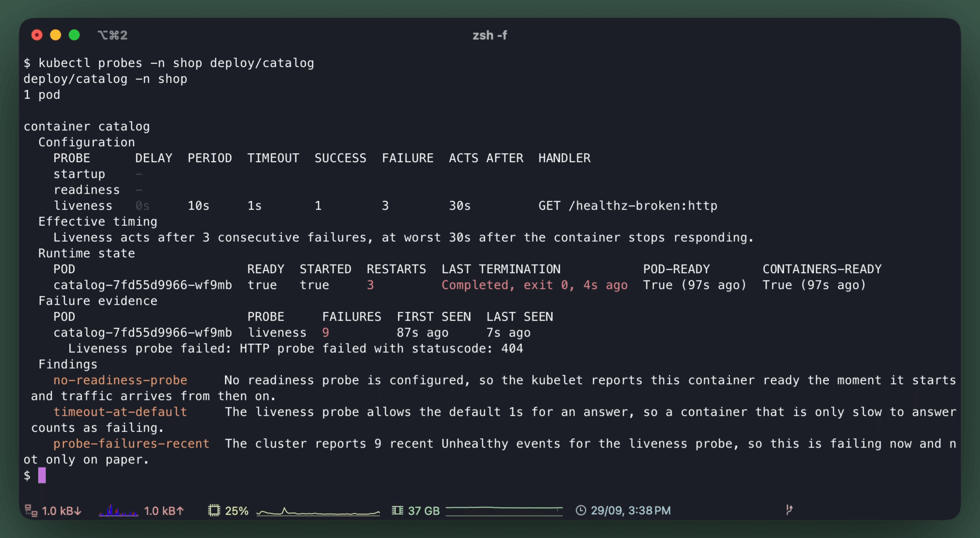
Task: Click the '87s ago' first seen value
Action: tap(423, 333)
